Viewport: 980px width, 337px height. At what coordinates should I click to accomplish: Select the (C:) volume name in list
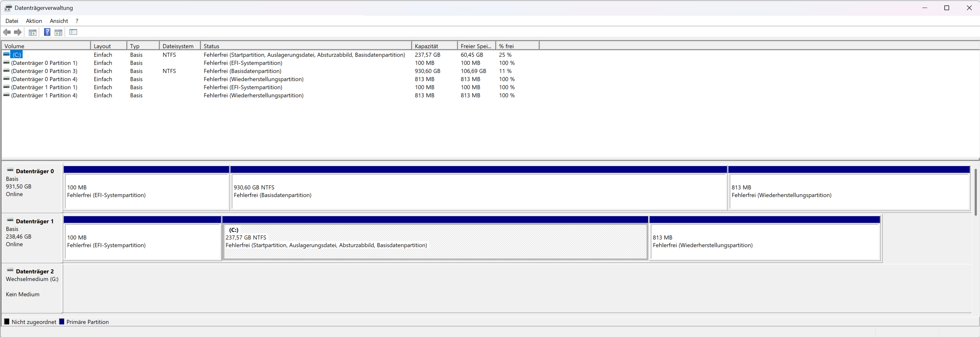click(x=17, y=55)
